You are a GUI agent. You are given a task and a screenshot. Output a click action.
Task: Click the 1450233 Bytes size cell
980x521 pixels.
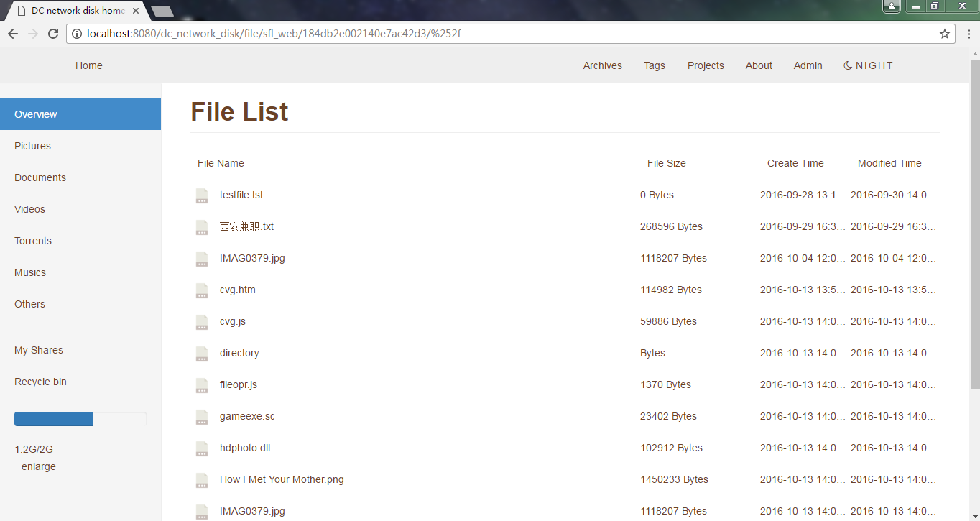pyautogui.click(x=674, y=479)
